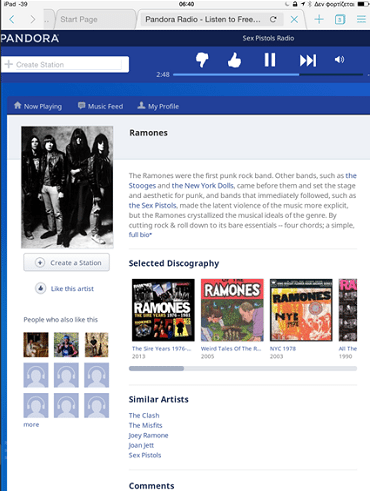
Task: Tap the browser forward arrow
Action: click(32, 19)
